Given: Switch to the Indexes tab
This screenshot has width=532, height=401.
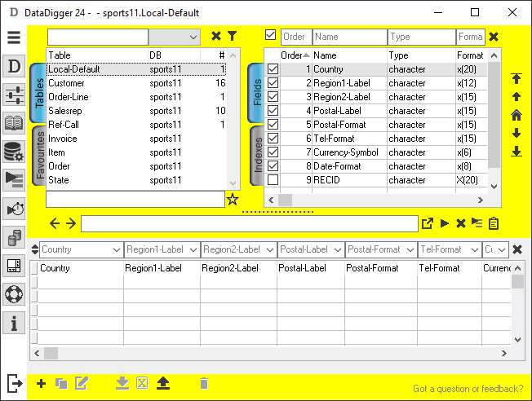Looking at the screenshot, I should pyautogui.click(x=255, y=157).
